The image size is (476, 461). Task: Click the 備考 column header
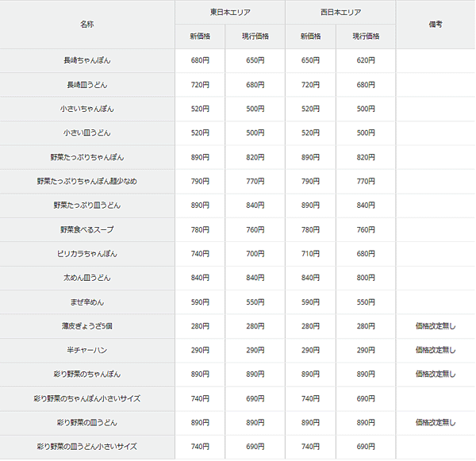tap(436, 25)
